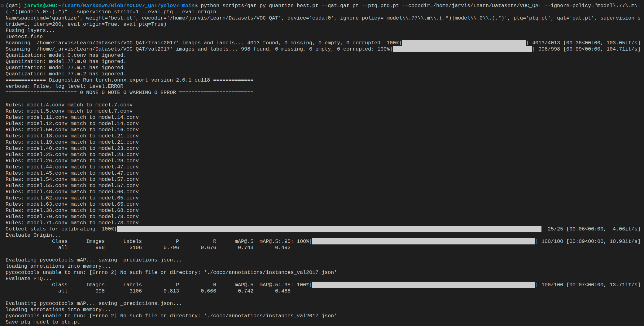Click the 'Evaluate PTQ...' line
The image size is (644, 326).
[29, 279]
